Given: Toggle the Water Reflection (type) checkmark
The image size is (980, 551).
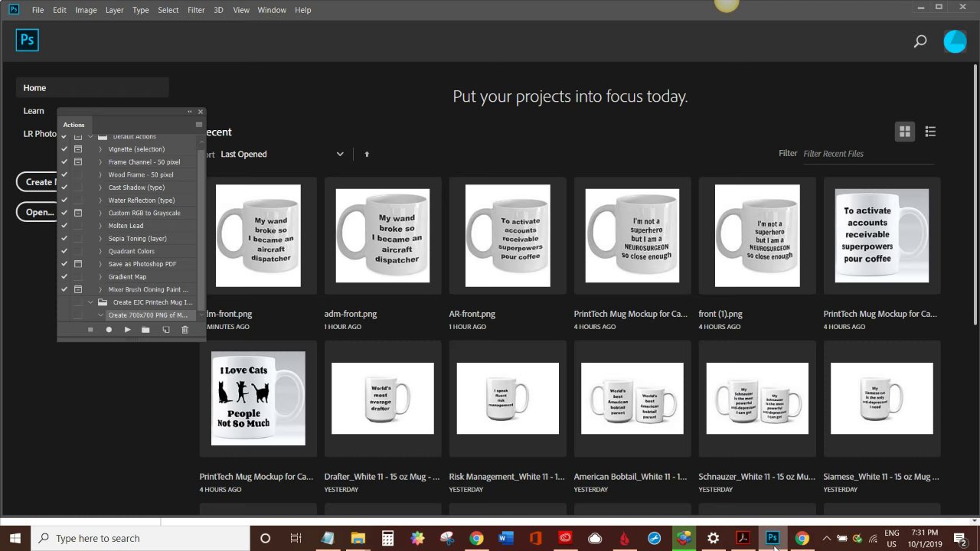Looking at the screenshot, I should (x=64, y=201).
